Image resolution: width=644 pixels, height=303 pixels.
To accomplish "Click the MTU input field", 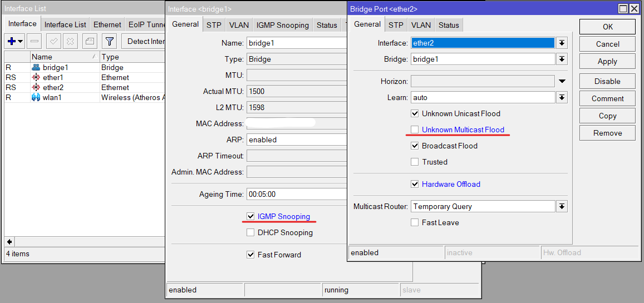I will pos(297,75).
